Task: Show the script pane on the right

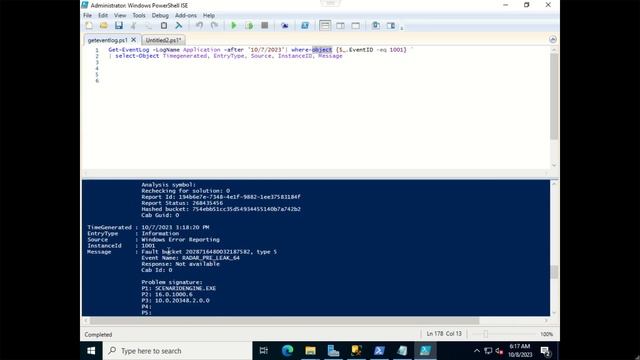Action: (340, 26)
